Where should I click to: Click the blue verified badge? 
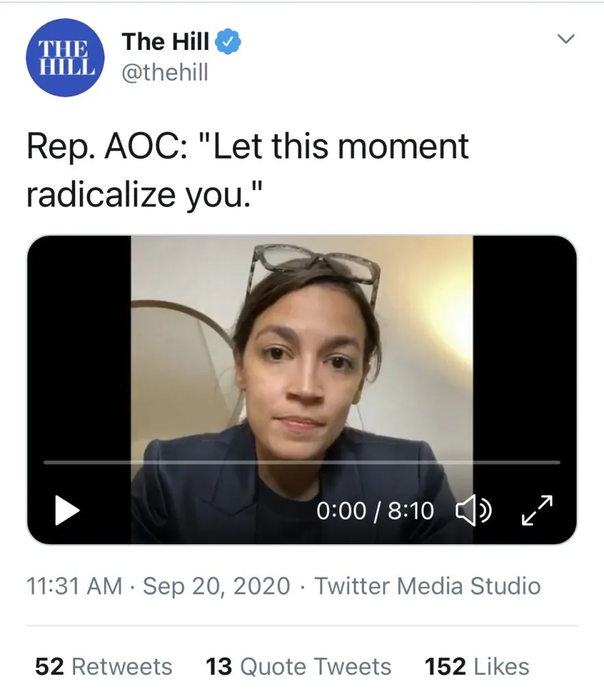[x=228, y=42]
